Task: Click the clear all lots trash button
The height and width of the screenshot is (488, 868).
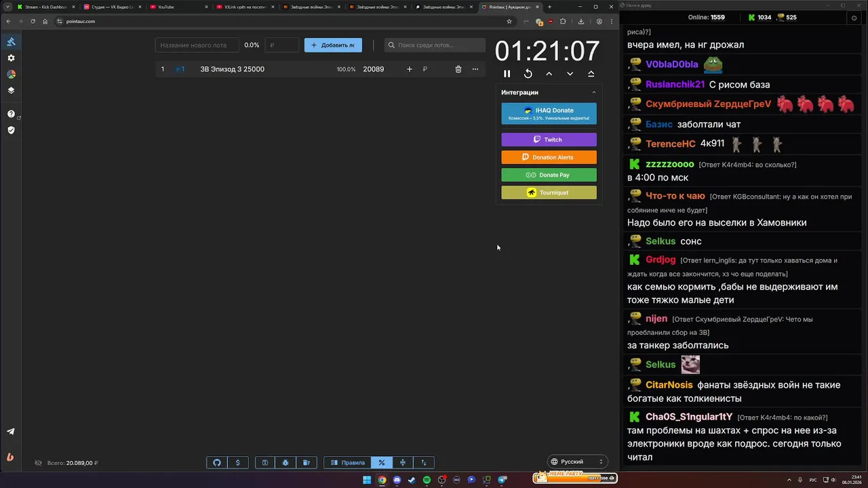Action: [x=306, y=463]
